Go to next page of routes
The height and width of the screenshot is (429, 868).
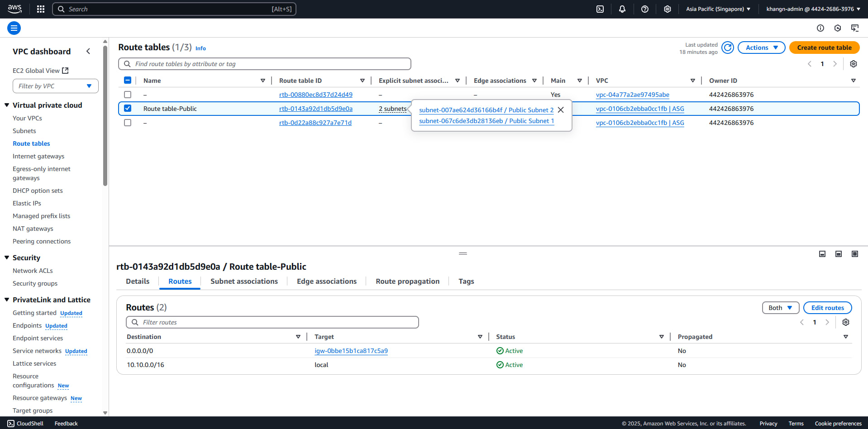827,322
